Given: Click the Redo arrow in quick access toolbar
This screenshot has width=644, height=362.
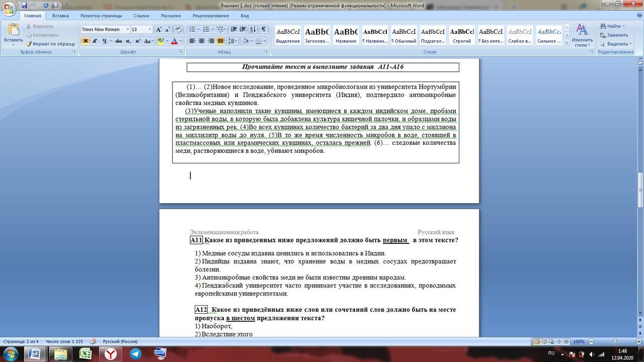Looking at the screenshot, I should [x=46, y=6].
